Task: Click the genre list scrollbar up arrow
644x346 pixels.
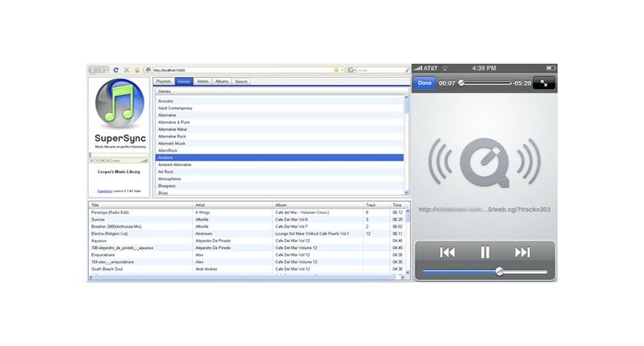Action: (x=407, y=97)
